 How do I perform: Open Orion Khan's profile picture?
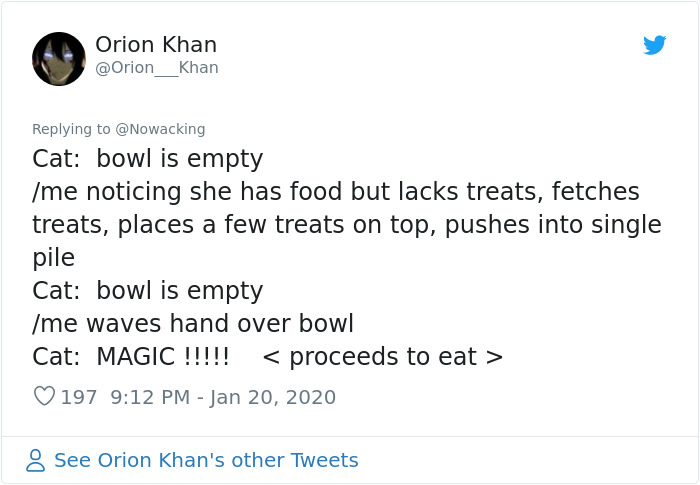(59, 58)
